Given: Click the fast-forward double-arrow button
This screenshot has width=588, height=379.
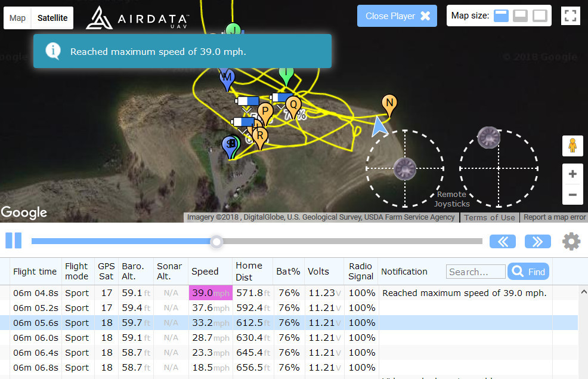Looking at the screenshot, I should pyautogui.click(x=538, y=241).
